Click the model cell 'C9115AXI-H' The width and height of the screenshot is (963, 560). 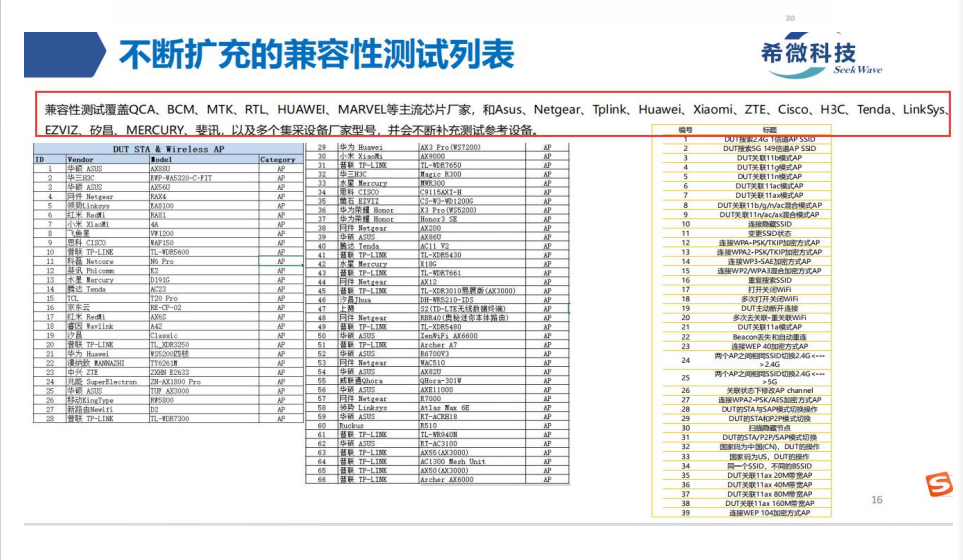(x=440, y=192)
